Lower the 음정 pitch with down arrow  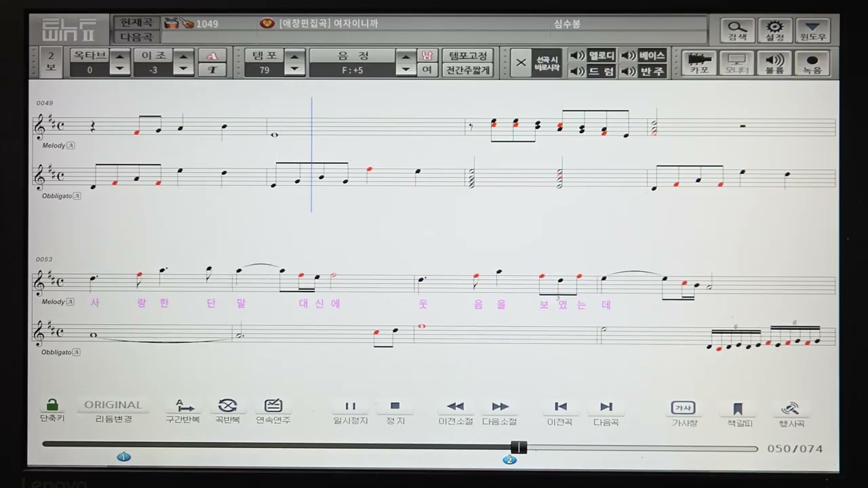tap(406, 69)
